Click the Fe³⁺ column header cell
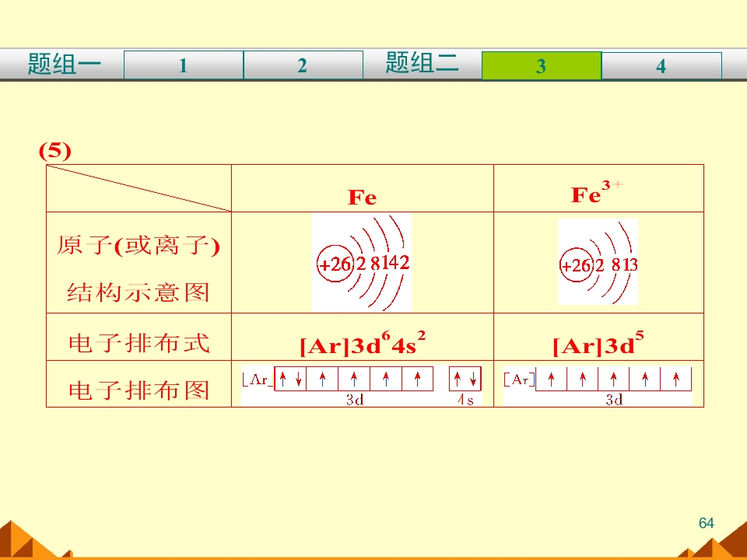Viewport: 747px width, 560px height. point(598,194)
